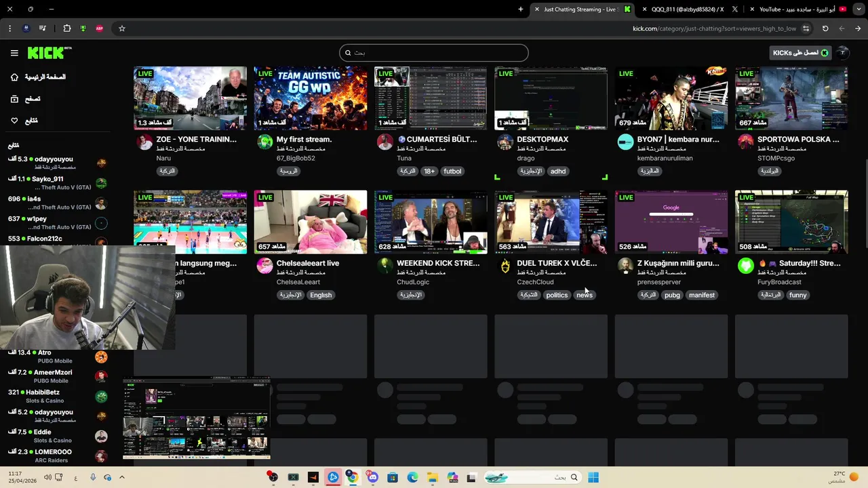868x488 pixels.
Task: Open ZOE - YONE TRAINING stream thumbnail
Action: (x=190, y=98)
